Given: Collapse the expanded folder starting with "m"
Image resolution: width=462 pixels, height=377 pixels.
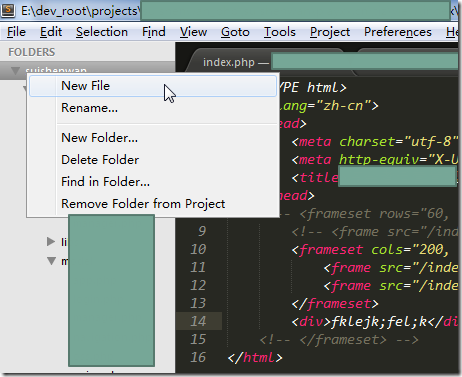Looking at the screenshot, I should 51,261.
